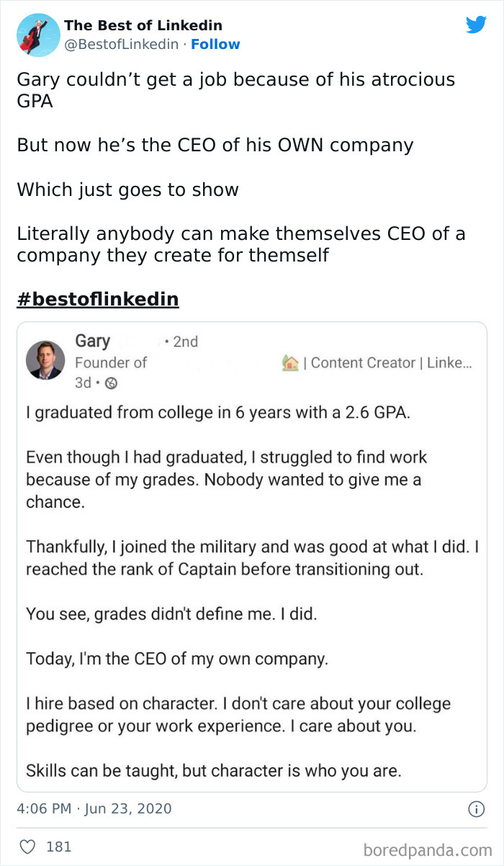Click the Twitter bird logo

click(476, 24)
